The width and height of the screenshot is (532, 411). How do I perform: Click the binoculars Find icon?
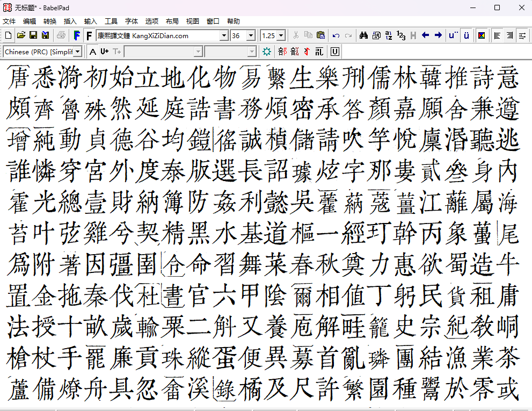pyautogui.click(x=363, y=35)
